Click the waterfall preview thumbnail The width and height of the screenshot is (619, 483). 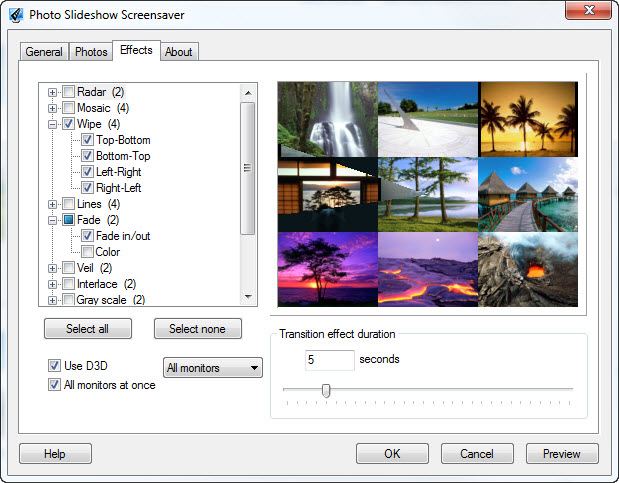[x=327, y=118]
